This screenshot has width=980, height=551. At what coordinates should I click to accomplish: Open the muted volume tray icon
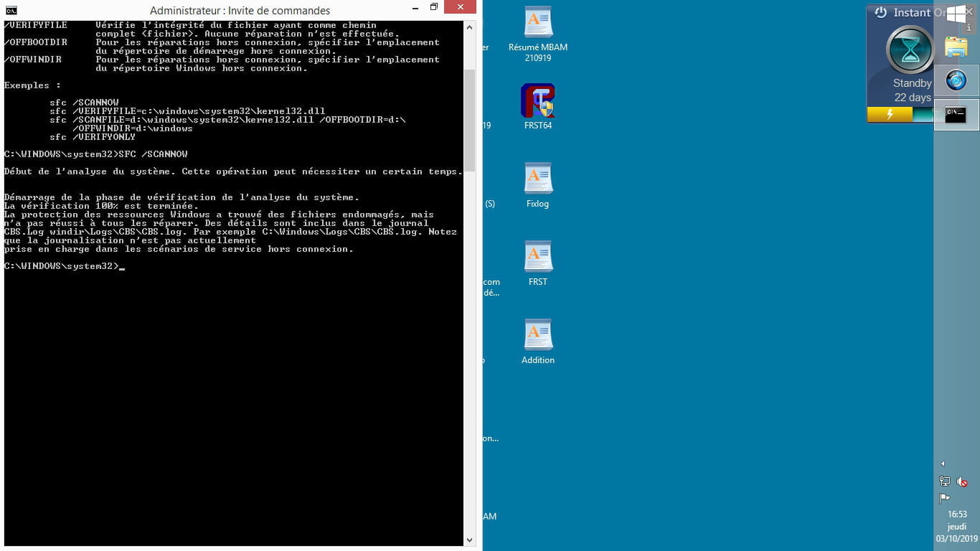(962, 481)
